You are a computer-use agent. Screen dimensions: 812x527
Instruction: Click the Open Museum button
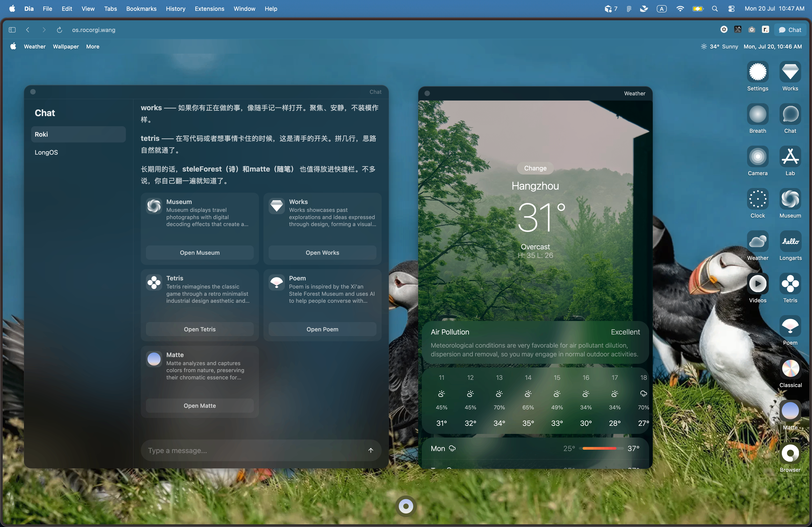click(x=200, y=253)
